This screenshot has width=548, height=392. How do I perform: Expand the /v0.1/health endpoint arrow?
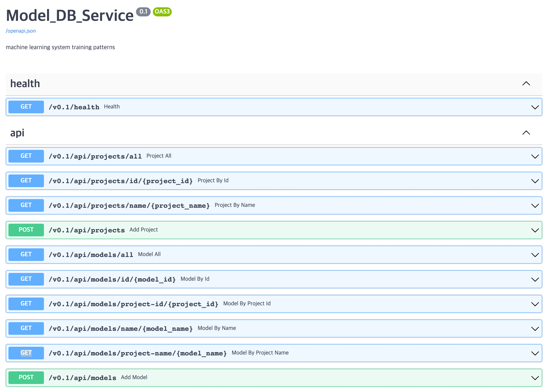click(x=535, y=107)
